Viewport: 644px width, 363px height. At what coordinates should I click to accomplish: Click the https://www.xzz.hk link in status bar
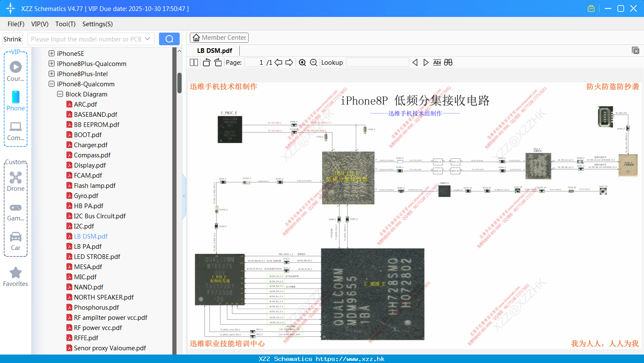point(350,359)
